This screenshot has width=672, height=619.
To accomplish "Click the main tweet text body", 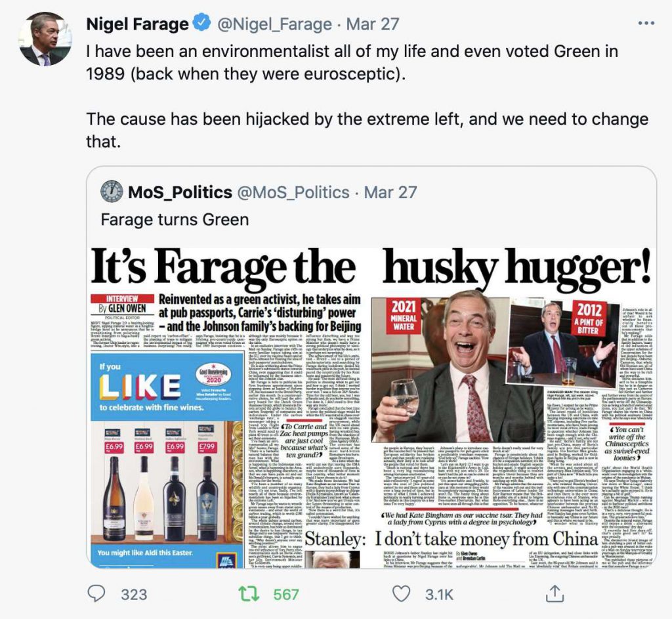I will (367, 96).
